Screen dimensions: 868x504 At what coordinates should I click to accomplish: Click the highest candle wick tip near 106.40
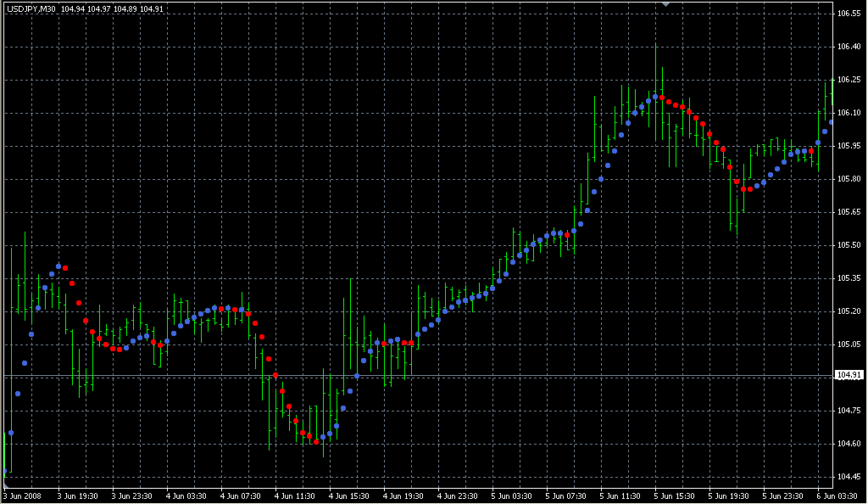[x=655, y=47]
